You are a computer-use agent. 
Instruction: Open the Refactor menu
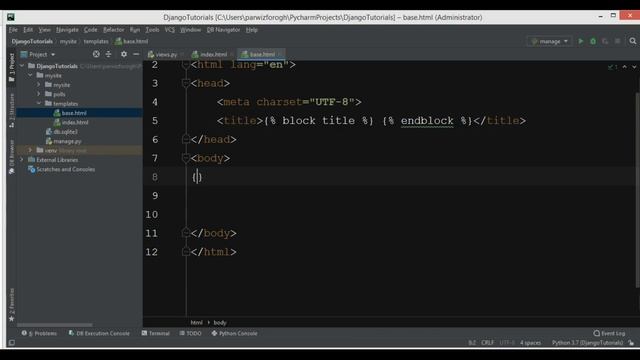113,30
